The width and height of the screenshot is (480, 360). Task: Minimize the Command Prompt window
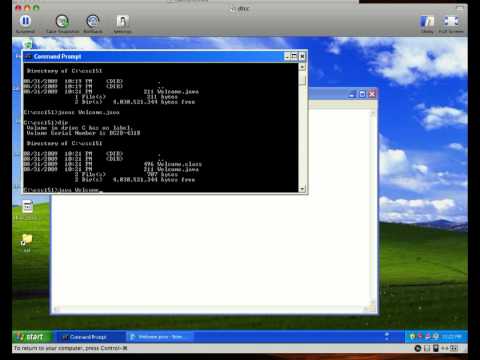point(287,56)
